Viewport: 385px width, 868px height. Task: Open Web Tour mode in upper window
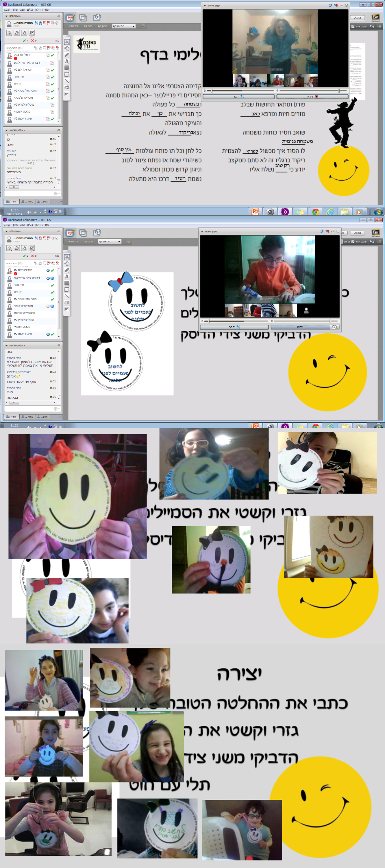(x=97, y=18)
